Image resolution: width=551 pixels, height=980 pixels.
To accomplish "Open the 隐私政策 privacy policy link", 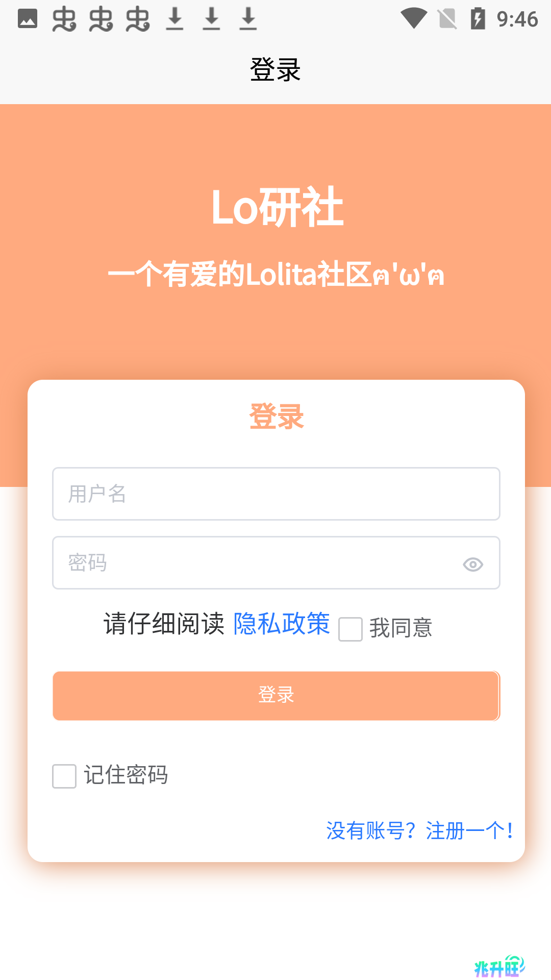I will [282, 623].
